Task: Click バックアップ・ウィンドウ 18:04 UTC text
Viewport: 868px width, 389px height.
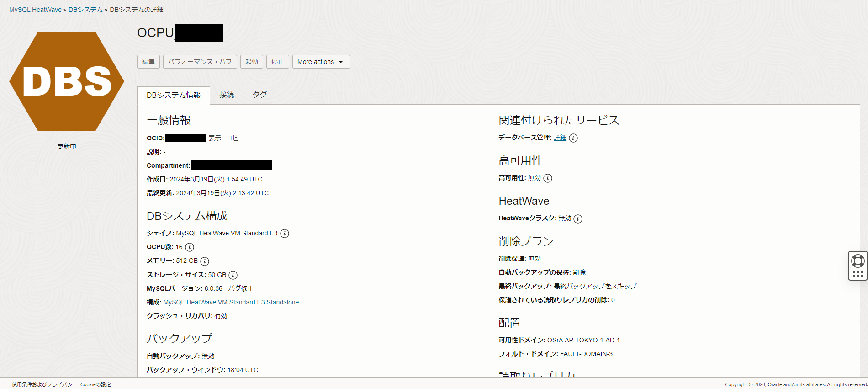Action: click(x=202, y=370)
